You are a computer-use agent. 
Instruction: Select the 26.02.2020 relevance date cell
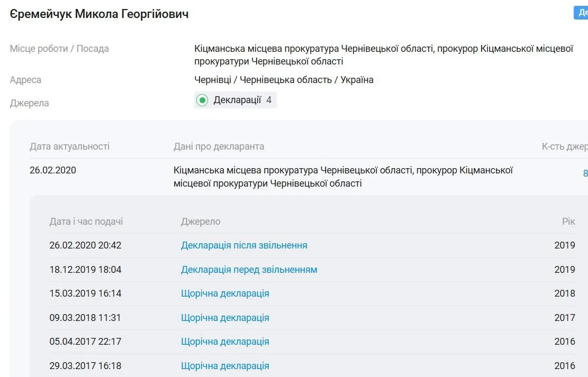coord(53,170)
